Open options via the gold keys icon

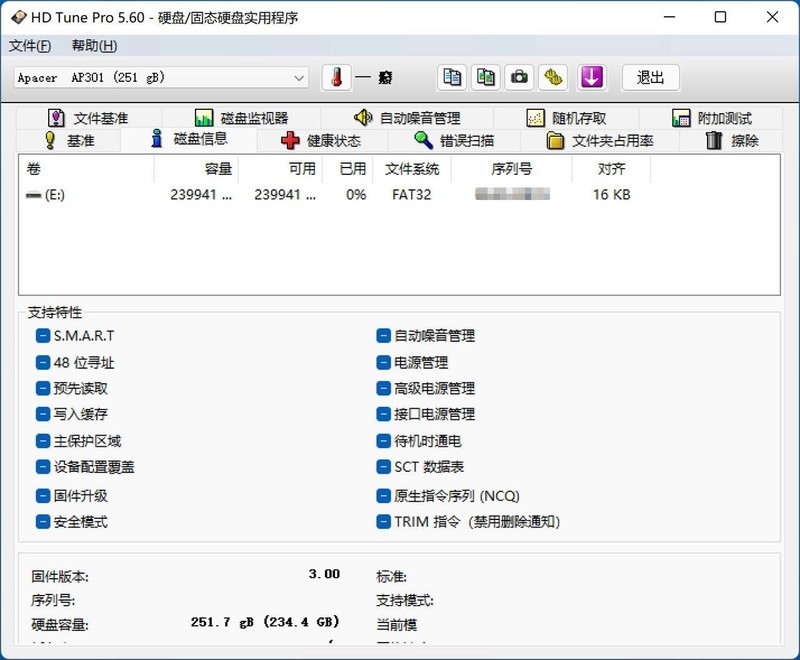coord(553,77)
